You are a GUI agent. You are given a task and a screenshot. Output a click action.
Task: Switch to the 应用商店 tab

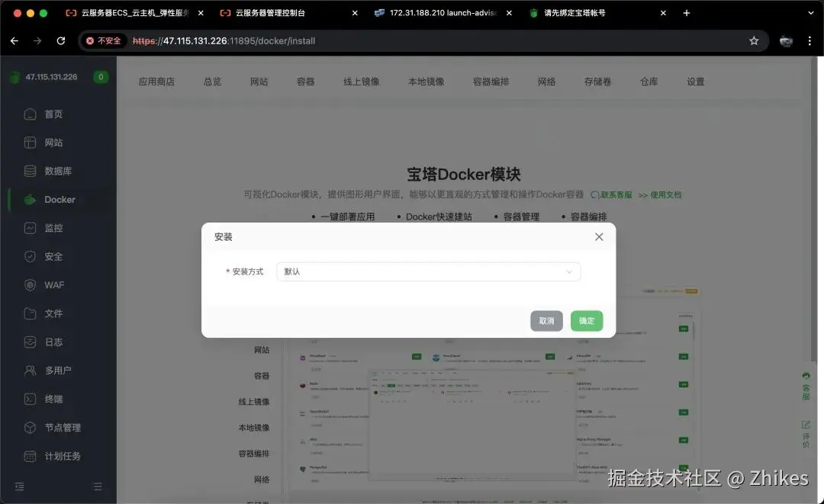[x=156, y=82]
